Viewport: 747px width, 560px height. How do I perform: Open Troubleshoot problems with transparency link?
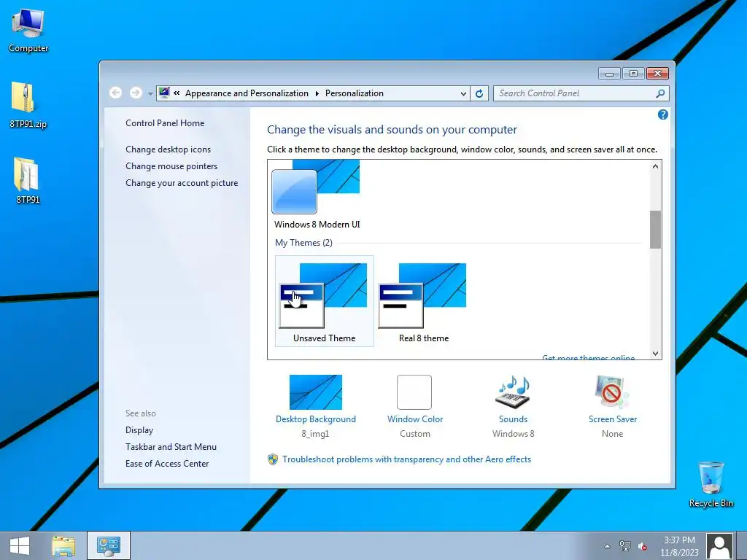[406, 459]
